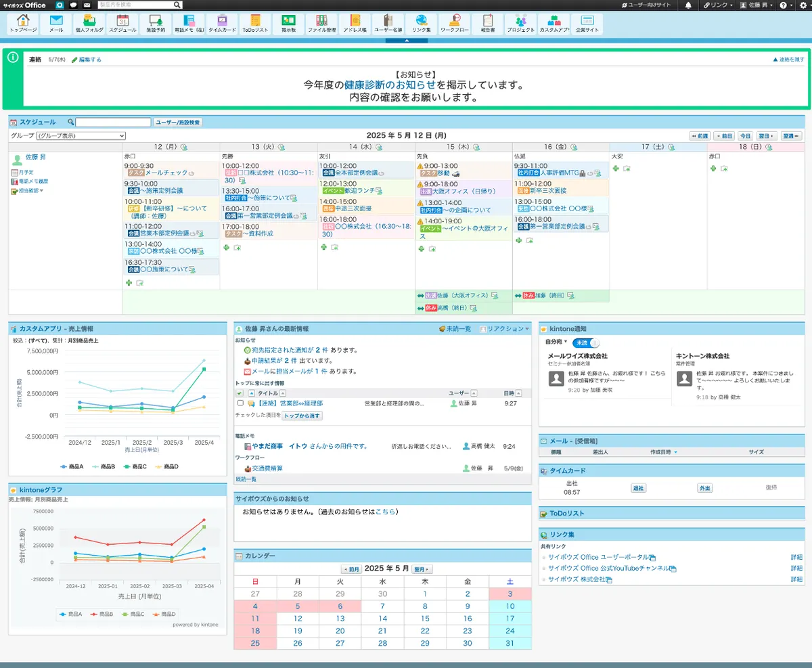The height and width of the screenshot is (668, 812).
Task: Open the ユーザー名簿 app icon
Action: point(388,24)
